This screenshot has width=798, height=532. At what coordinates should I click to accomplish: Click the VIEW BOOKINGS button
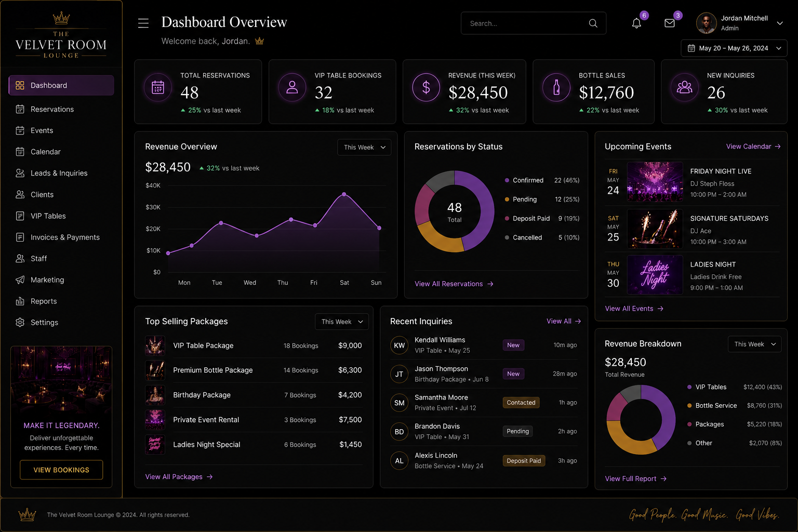click(61, 470)
